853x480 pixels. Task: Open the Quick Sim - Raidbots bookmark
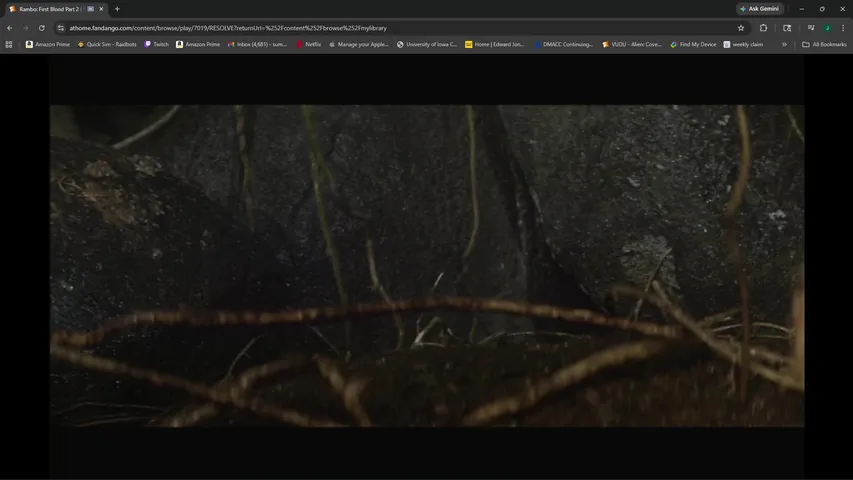107,45
